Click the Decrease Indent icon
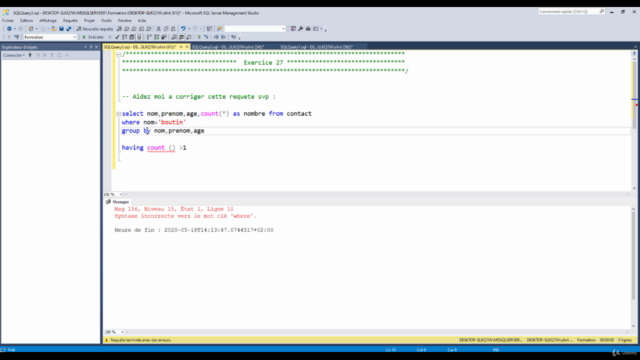This screenshot has height=360, width=640. click(216, 37)
